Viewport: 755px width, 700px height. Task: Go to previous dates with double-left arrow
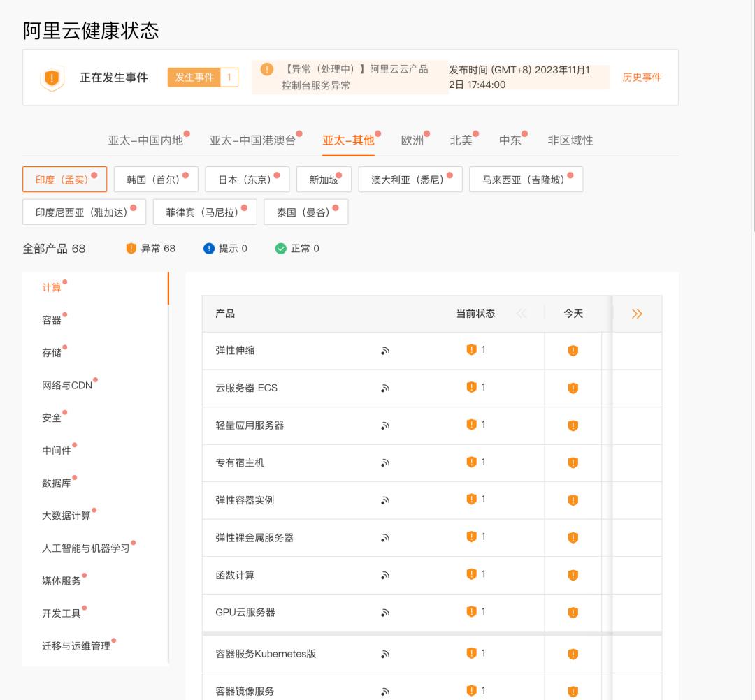tap(522, 314)
